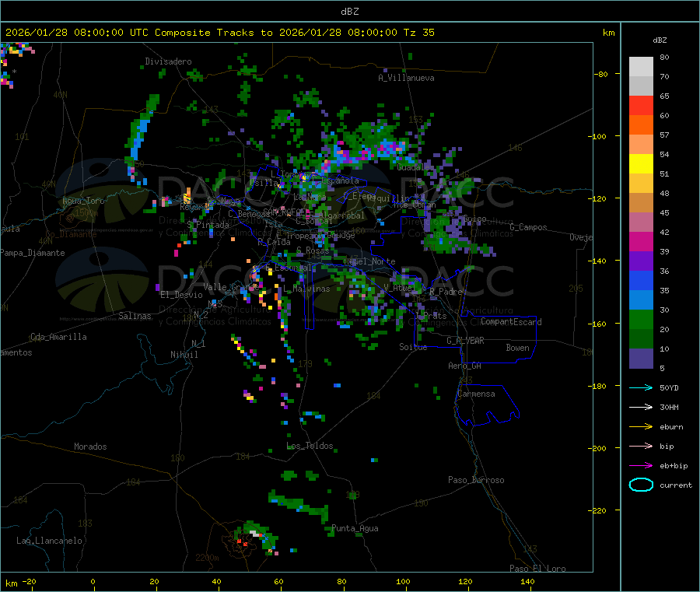Click the Aero_GA map label

coord(465,366)
